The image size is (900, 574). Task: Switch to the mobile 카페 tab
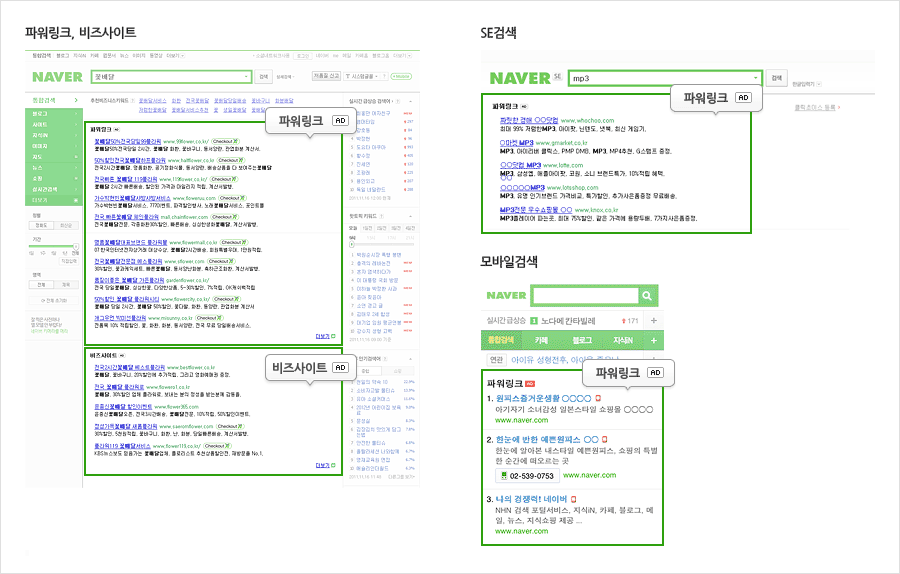click(541, 340)
